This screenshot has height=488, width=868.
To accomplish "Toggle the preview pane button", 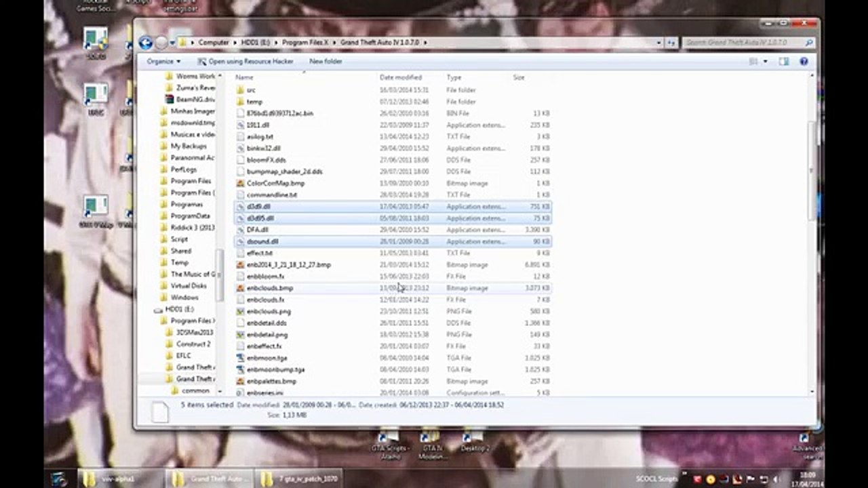I will click(x=784, y=61).
